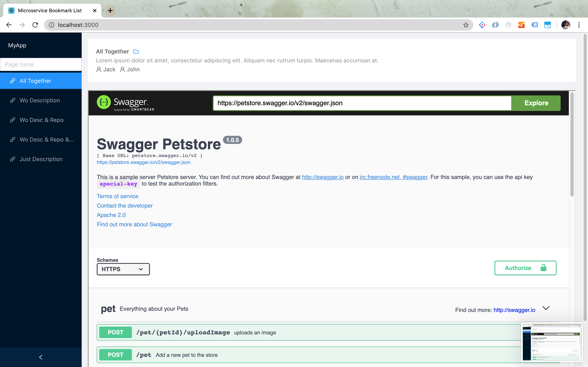This screenshot has height=367, width=588.
Task: Click the Authorize button
Action: pos(525,268)
